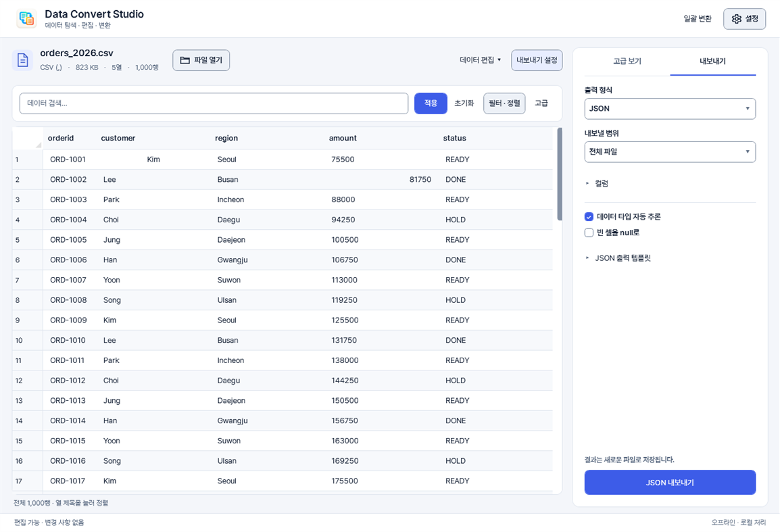Sort by the region column header
Viewport: 780px width, 532px height.
tap(226, 139)
